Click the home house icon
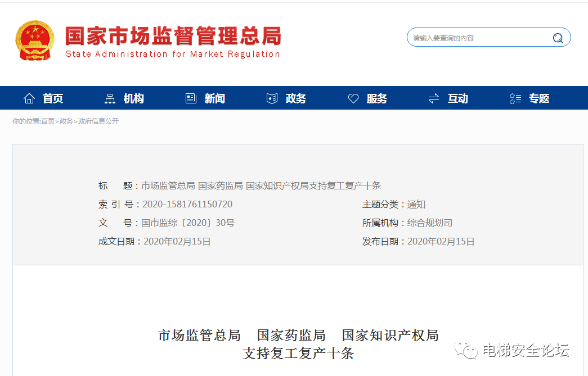The width and height of the screenshot is (588, 376). pos(29,99)
